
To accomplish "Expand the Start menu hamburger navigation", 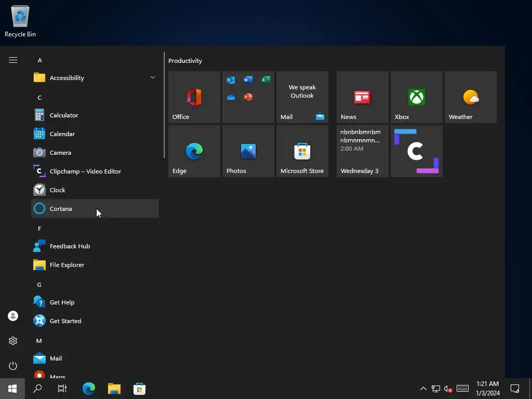I will (13, 60).
